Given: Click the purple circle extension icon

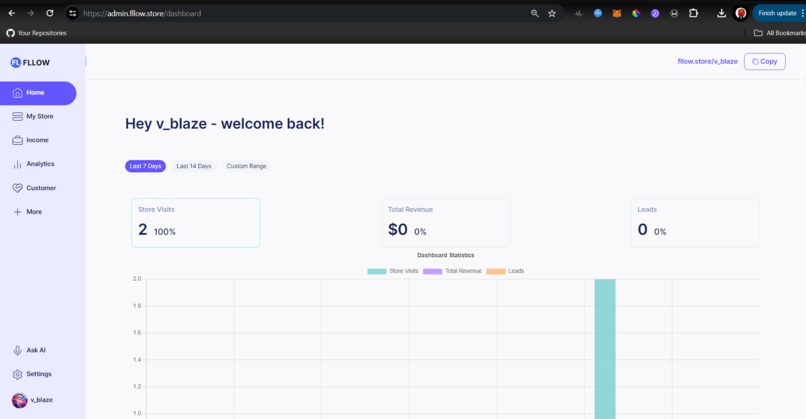Looking at the screenshot, I should click(x=655, y=13).
